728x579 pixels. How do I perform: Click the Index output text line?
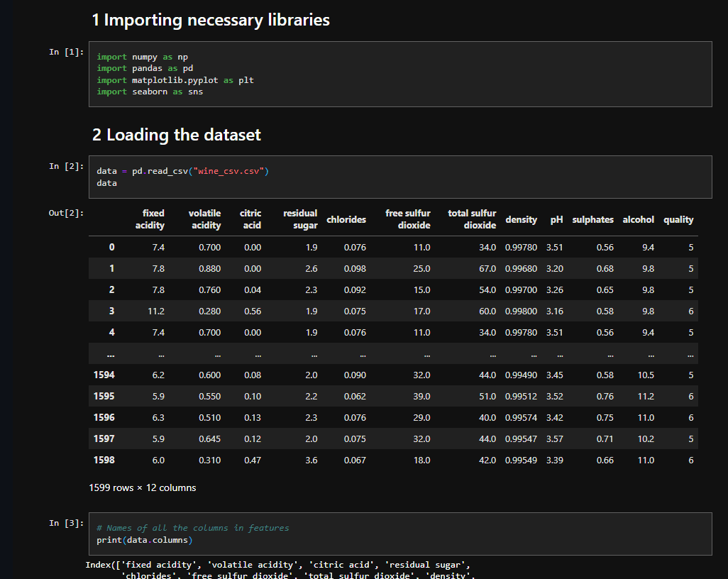(x=277, y=565)
